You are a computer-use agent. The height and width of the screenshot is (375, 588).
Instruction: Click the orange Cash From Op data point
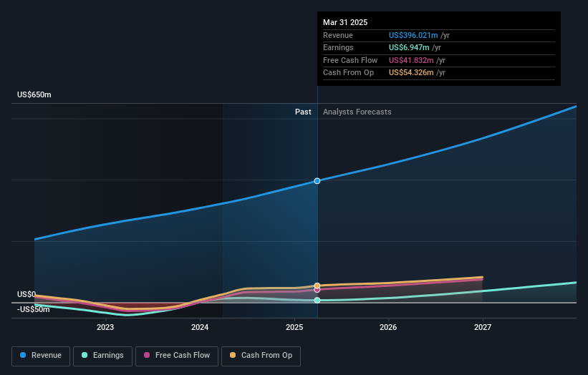317,286
